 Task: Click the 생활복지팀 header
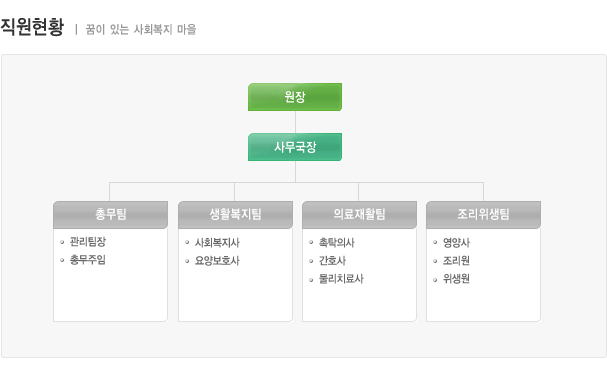(235, 215)
